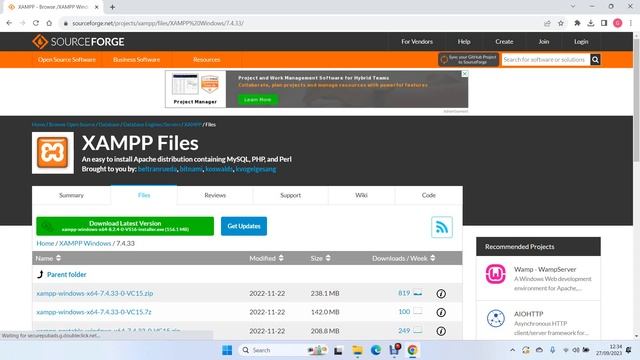Open the Home breadcrumb above file list
640x360 pixels.
[x=45, y=243]
